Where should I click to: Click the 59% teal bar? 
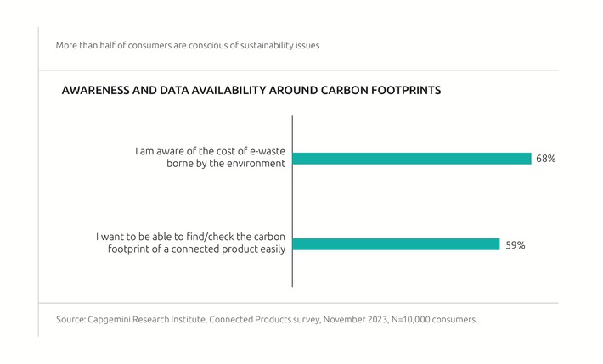tap(396, 244)
